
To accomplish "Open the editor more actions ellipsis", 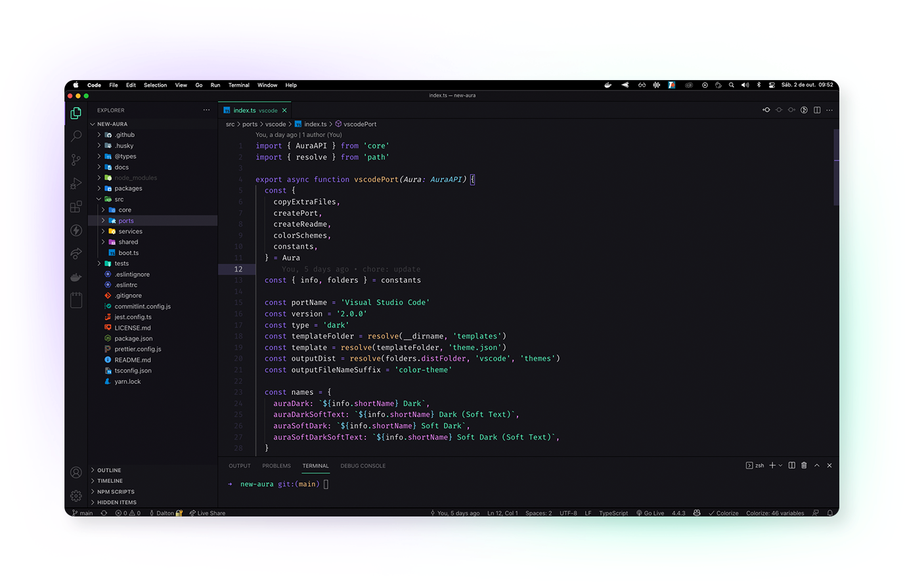I will 829,110.
